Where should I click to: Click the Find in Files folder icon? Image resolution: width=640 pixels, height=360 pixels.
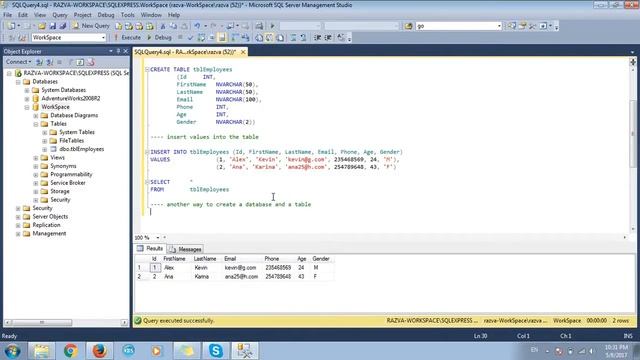tap(409, 26)
